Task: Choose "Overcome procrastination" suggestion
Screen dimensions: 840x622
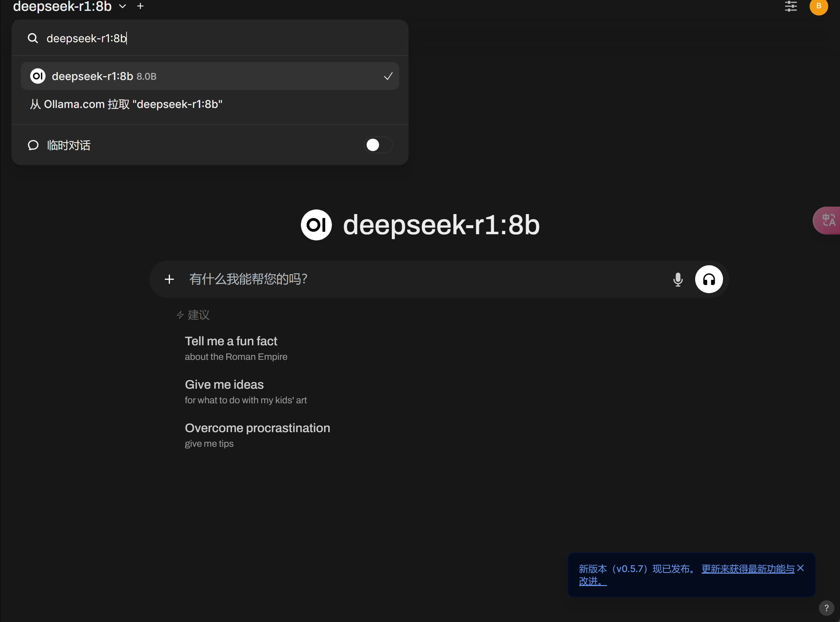Action: [257, 435]
